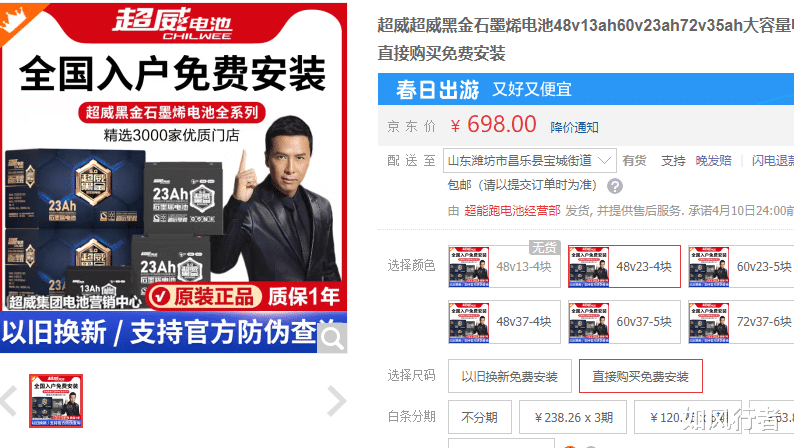Select the 48v13-4块 variant option
Screen dimensions: 794x448
coord(504,266)
